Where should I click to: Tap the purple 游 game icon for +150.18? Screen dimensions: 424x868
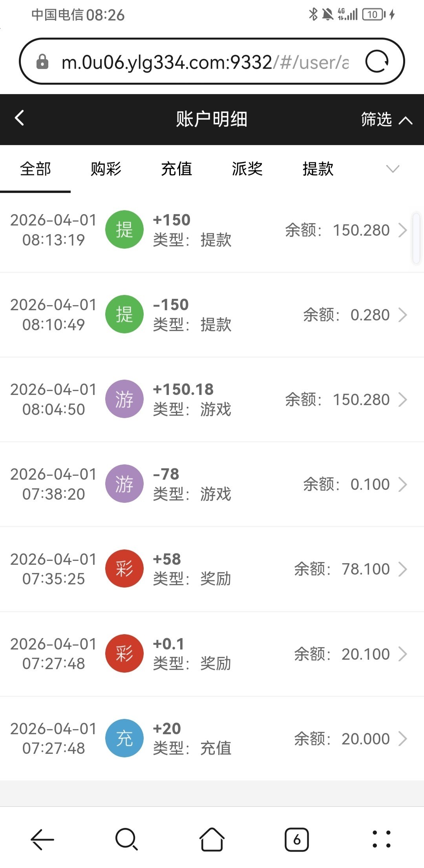[x=124, y=399]
